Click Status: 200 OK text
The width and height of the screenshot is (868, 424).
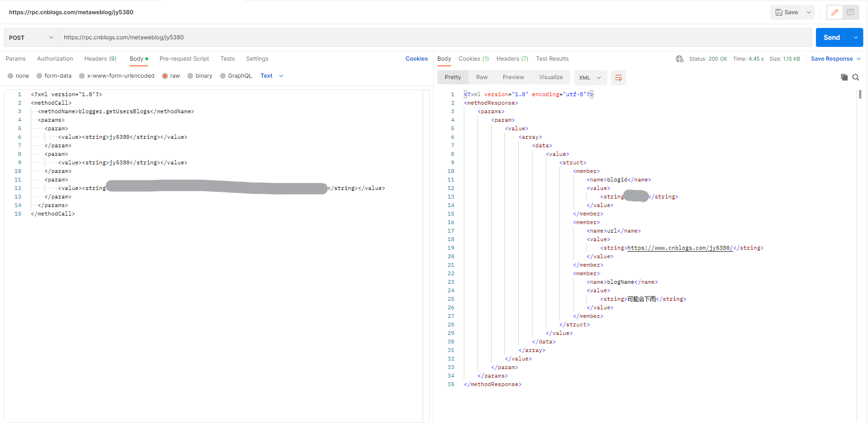(x=708, y=59)
